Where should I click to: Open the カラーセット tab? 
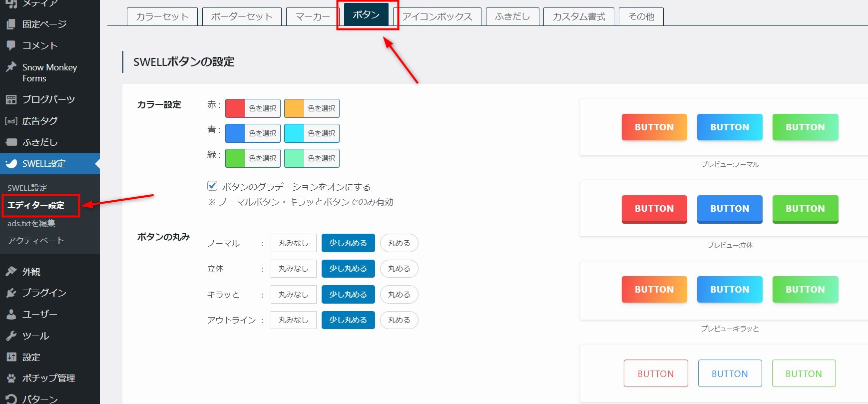coord(162,16)
